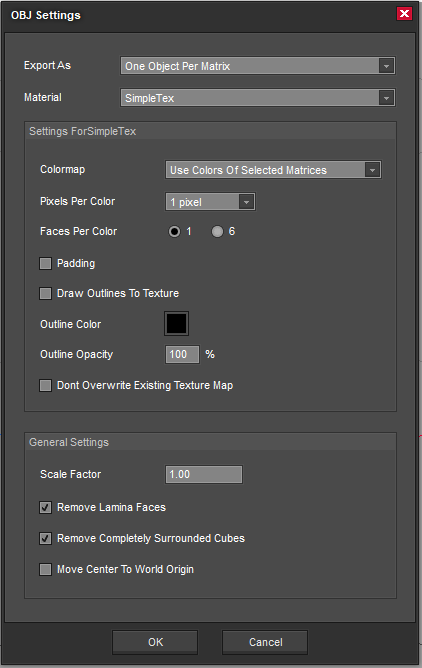422x668 pixels.
Task: Click the Cancel button
Action: [265, 642]
